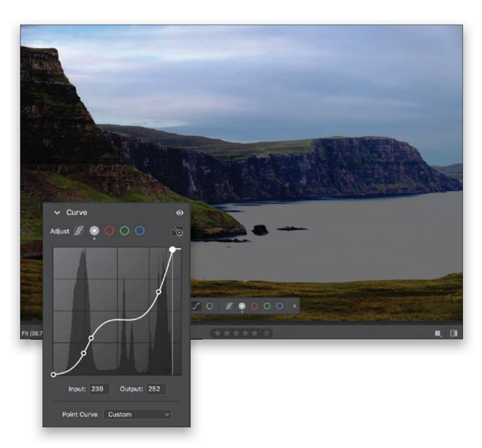Select red channel circle in Curve panel
This screenshot has height=448, width=482.
tap(110, 231)
